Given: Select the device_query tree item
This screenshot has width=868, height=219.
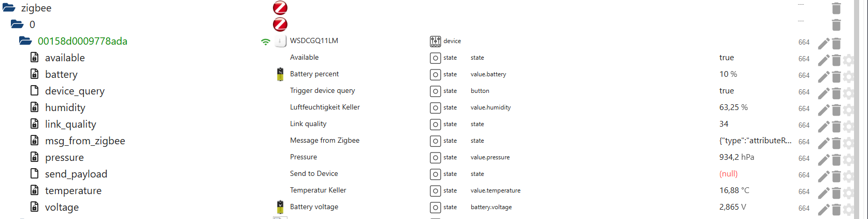Looking at the screenshot, I should 75,91.
